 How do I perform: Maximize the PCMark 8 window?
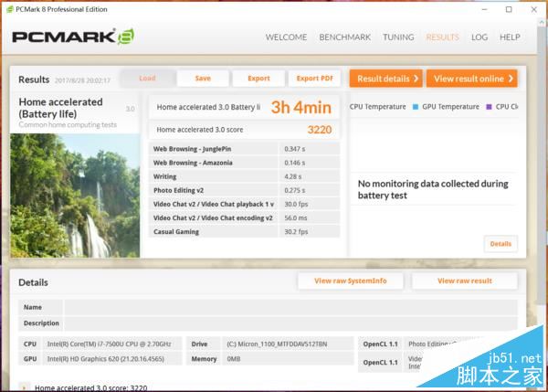(509, 10)
